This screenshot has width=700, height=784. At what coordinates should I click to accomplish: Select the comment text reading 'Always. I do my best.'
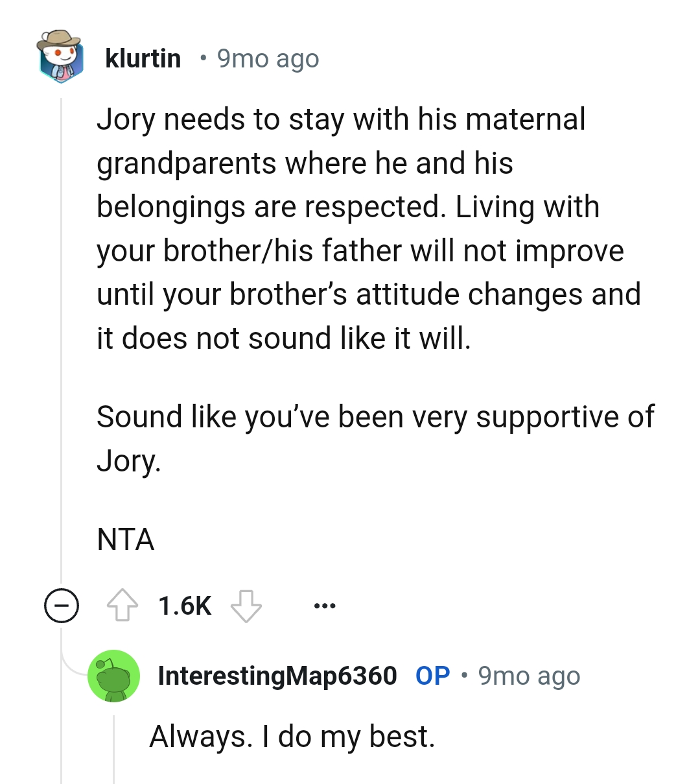(295, 736)
